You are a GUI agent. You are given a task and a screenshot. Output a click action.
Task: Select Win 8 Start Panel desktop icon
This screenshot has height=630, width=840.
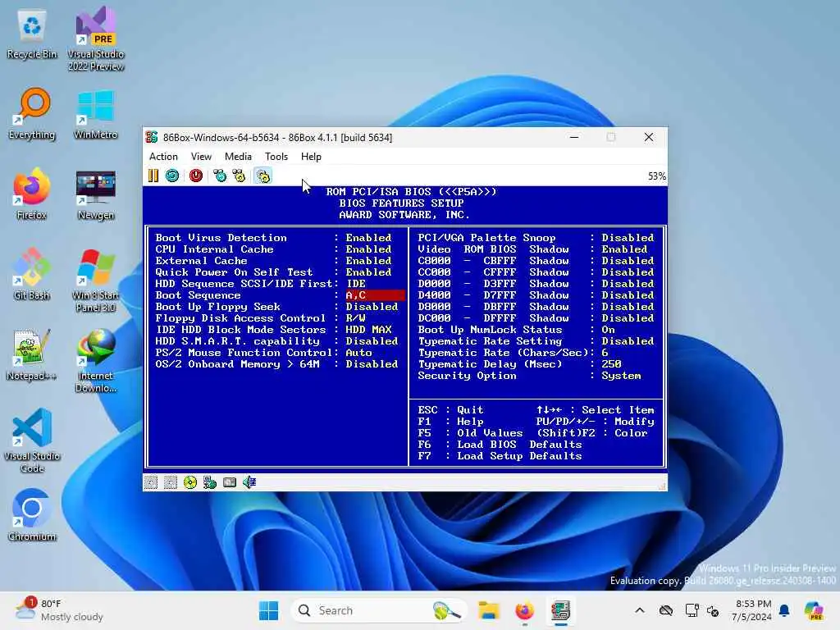coord(96,281)
